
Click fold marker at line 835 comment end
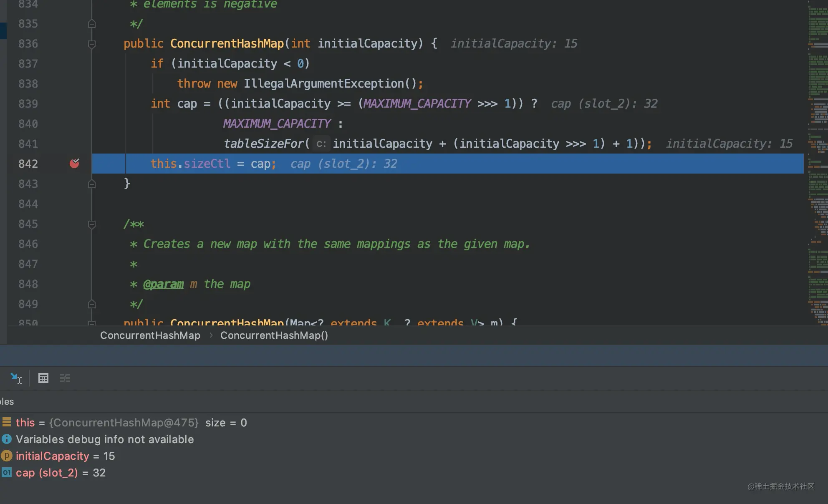coord(92,24)
